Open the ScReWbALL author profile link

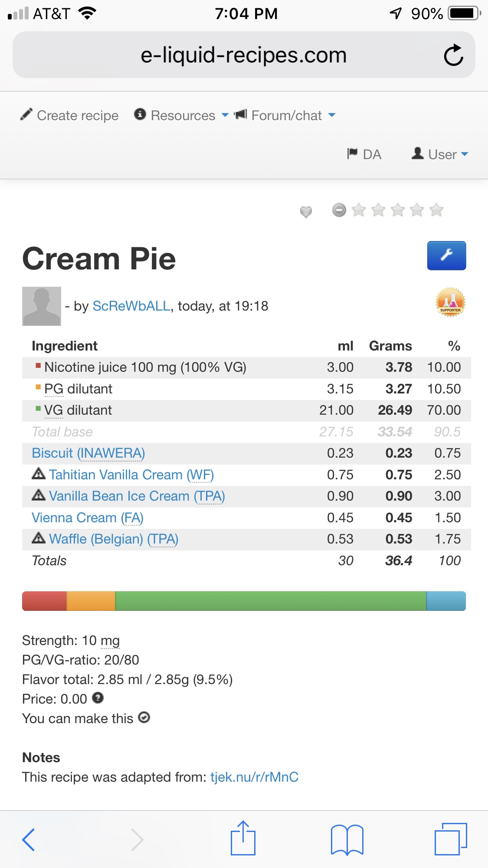point(131,306)
